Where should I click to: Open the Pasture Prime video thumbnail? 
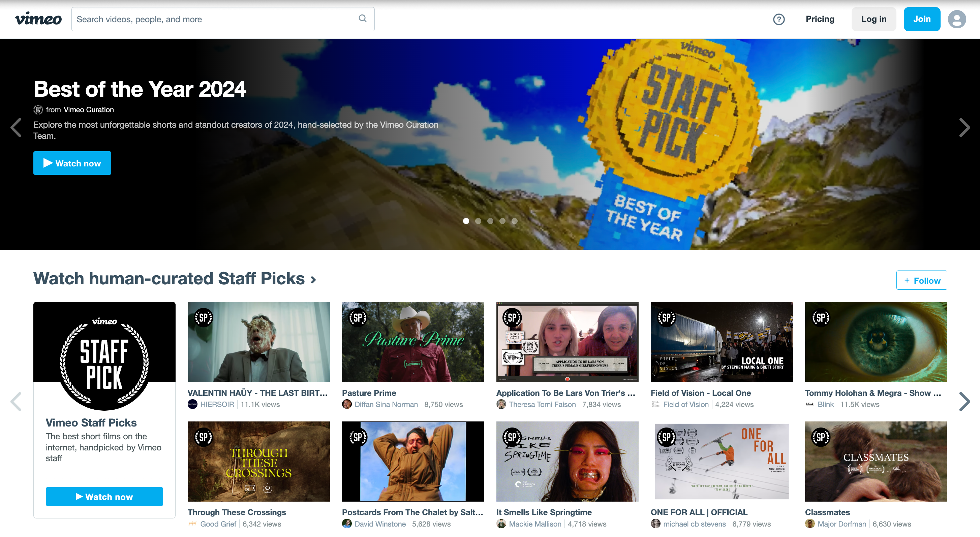pyautogui.click(x=413, y=342)
